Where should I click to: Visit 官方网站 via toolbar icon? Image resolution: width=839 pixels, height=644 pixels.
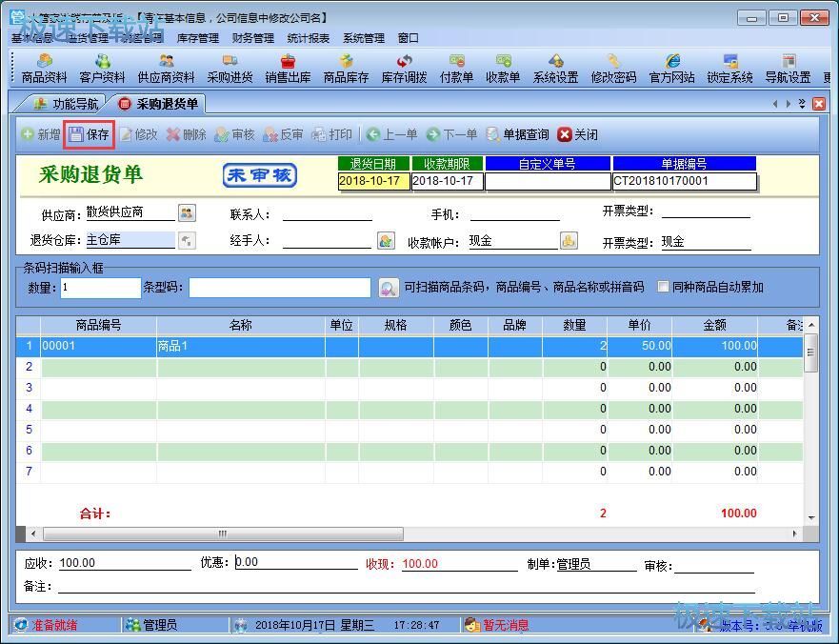pos(672,69)
